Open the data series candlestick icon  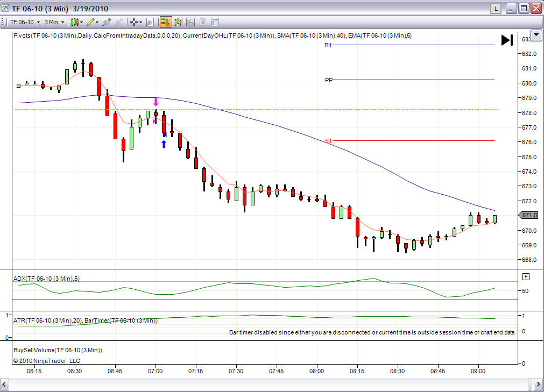coord(178,22)
